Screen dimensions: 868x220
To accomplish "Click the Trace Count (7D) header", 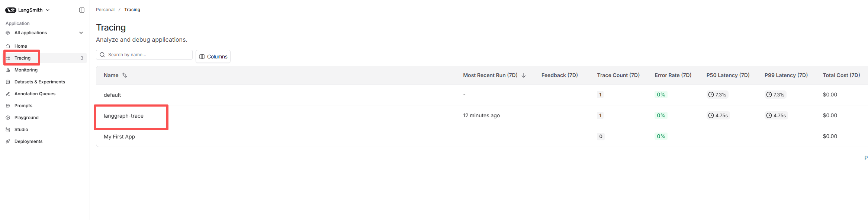I will pos(618,75).
